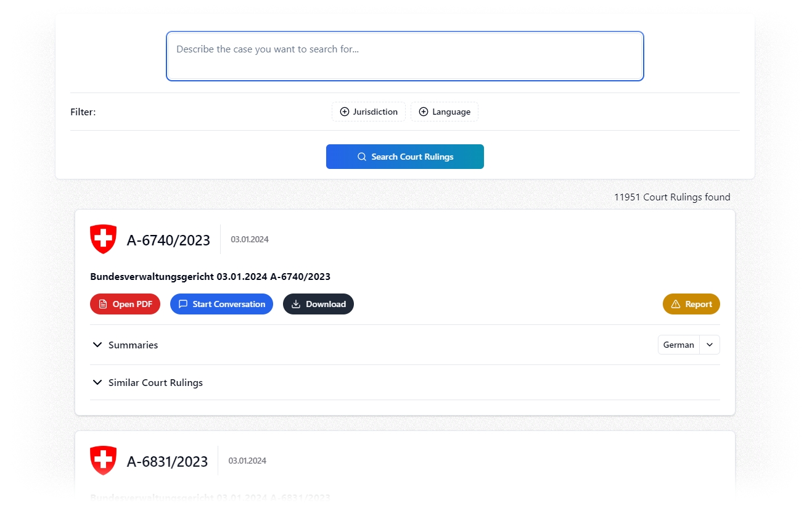Start Conversation about A-6740/2023
812x505 pixels.
(221, 304)
